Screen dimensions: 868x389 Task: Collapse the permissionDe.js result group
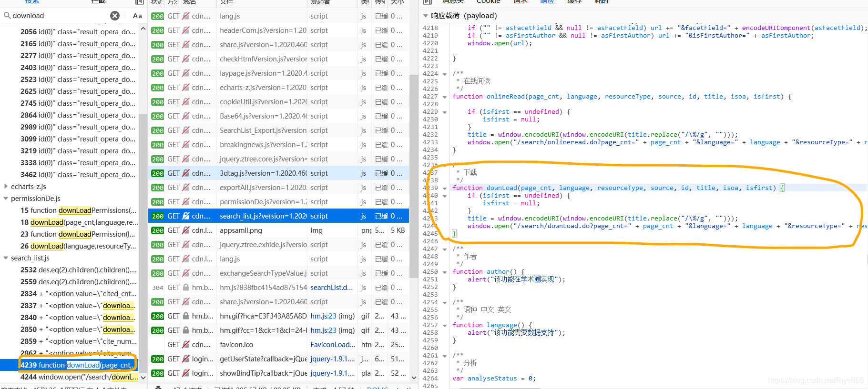point(6,199)
